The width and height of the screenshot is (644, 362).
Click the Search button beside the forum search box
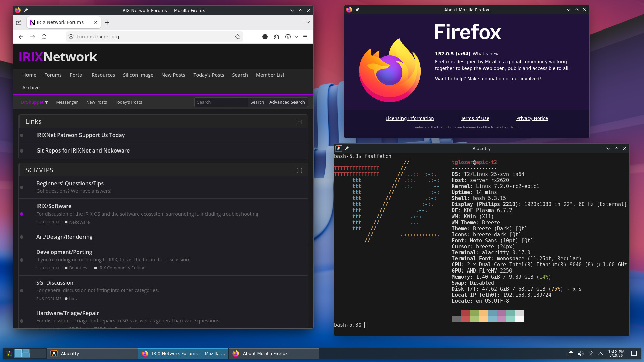pos(257,102)
